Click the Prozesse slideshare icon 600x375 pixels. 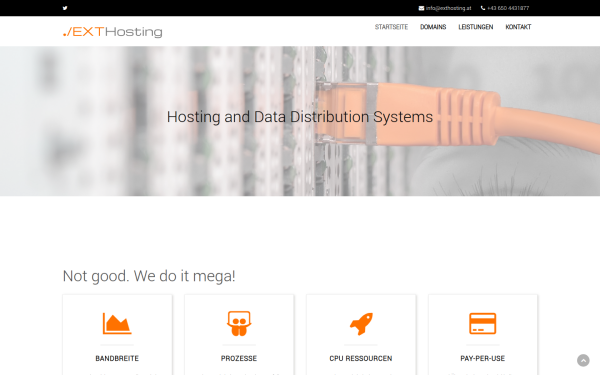(x=239, y=323)
